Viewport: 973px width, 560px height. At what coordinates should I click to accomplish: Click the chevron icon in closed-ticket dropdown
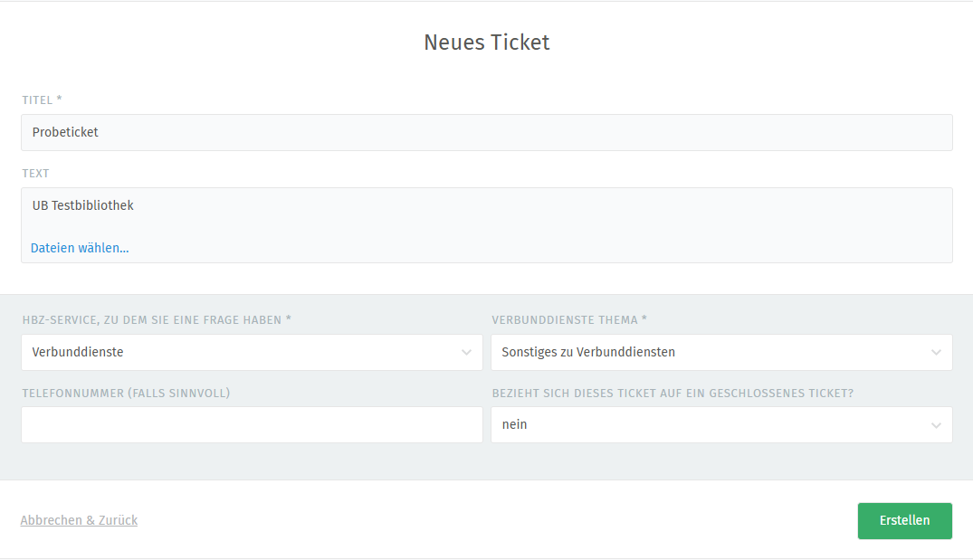[936, 425]
